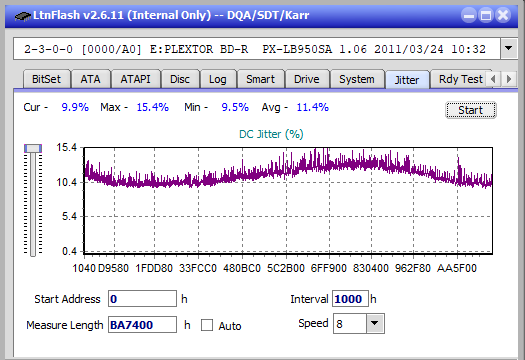The height and width of the screenshot is (360, 525).
Task: Expand the Speed dropdown
Action: [x=375, y=323]
